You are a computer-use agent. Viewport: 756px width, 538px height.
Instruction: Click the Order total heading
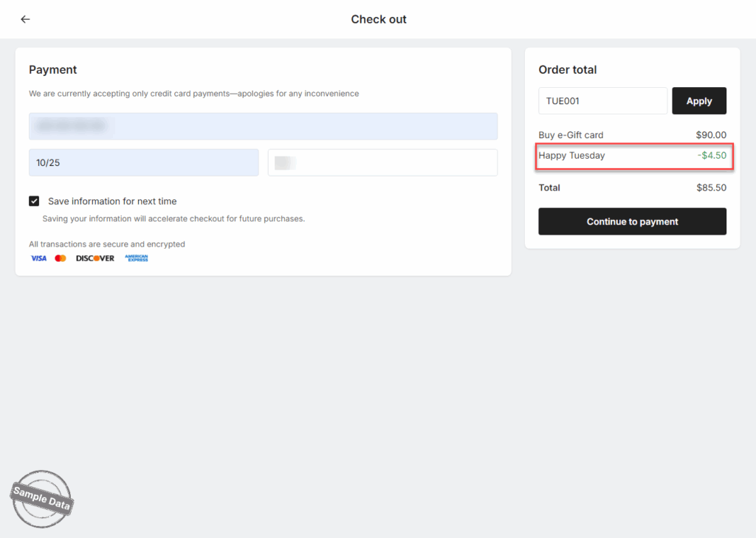(568, 70)
